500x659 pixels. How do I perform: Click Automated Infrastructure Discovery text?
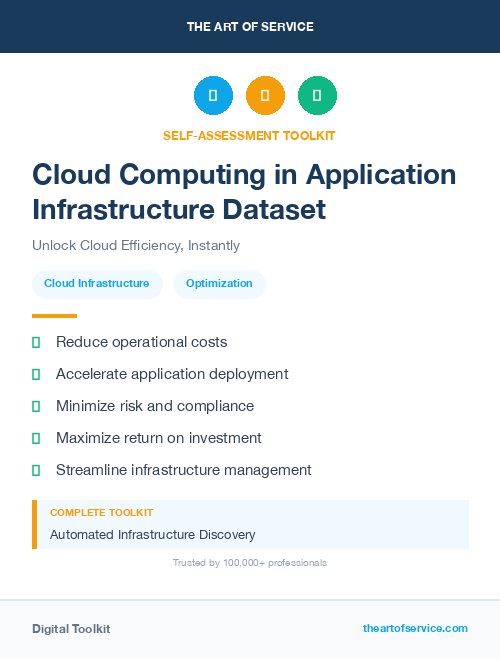[153, 535]
